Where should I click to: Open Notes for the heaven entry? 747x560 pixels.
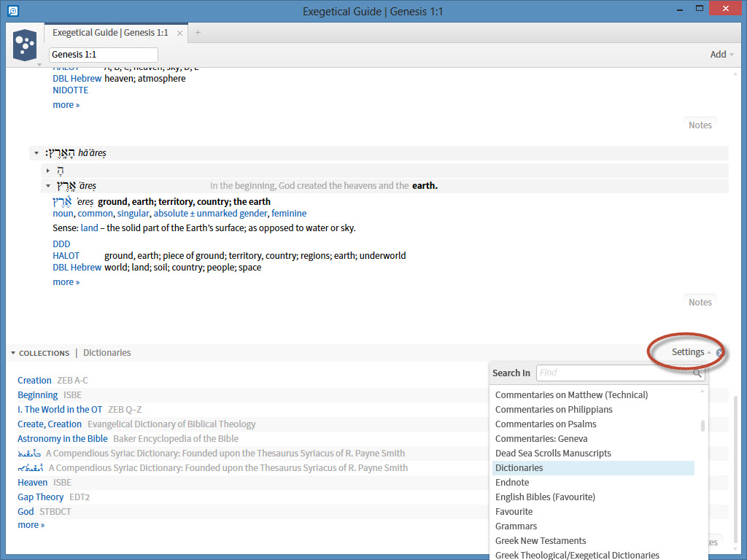pos(700,125)
